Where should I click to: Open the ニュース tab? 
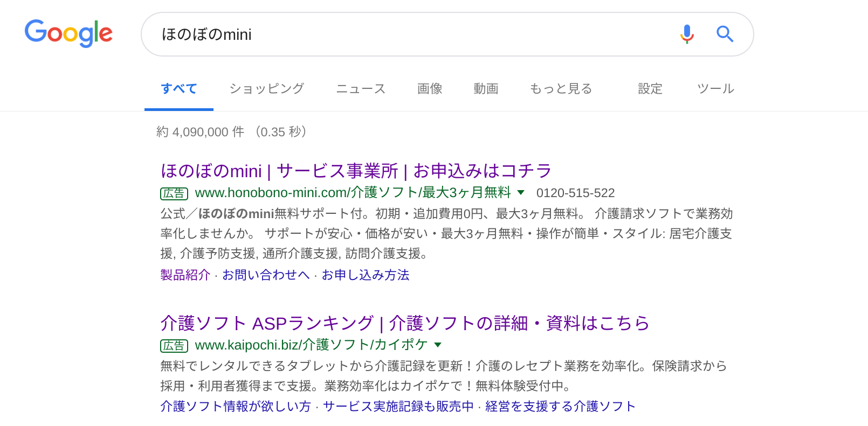coord(361,89)
